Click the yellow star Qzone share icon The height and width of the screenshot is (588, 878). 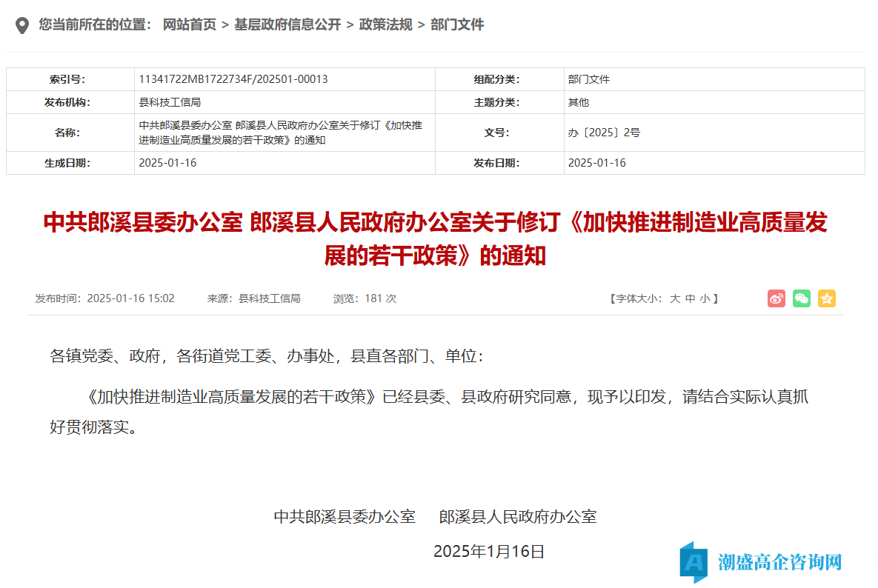coord(826,298)
